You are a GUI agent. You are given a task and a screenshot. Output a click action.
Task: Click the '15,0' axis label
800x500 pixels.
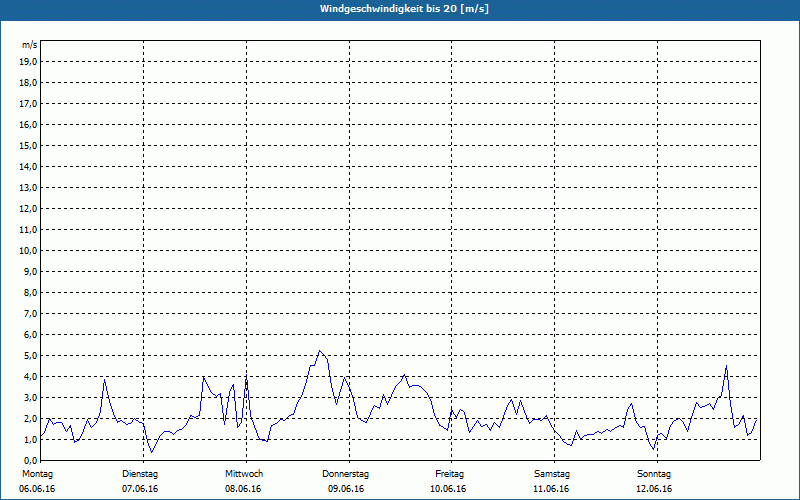[x=28, y=145]
